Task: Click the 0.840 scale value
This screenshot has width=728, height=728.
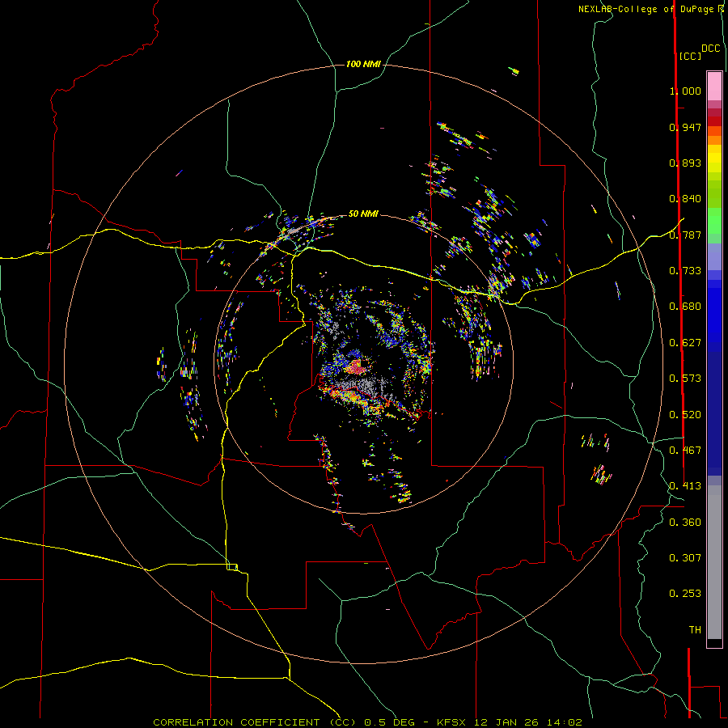Action: click(x=685, y=199)
